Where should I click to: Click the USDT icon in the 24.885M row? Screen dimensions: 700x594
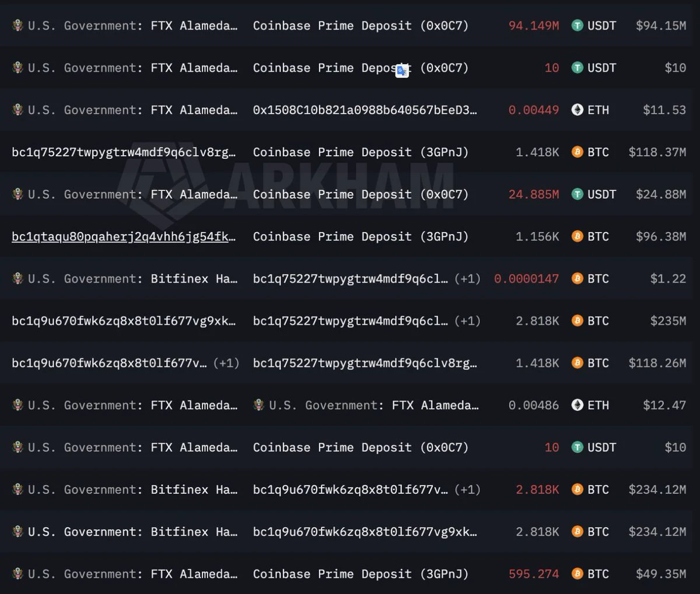click(x=577, y=194)
